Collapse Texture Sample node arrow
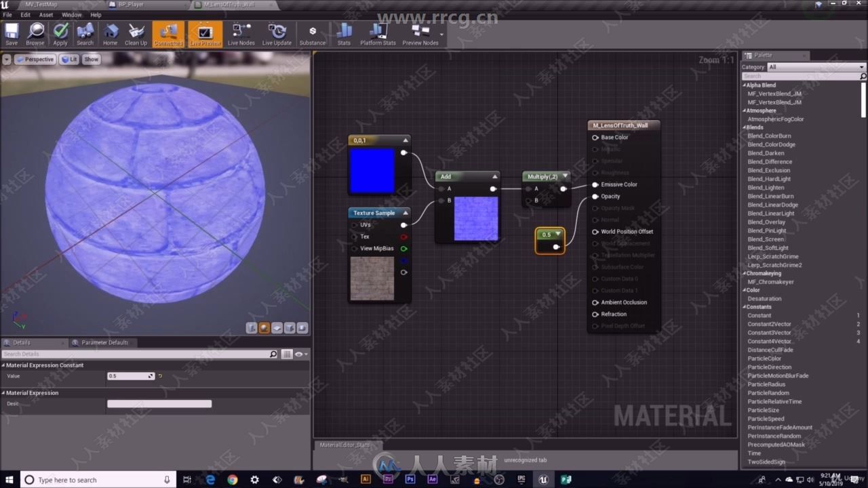This screenshot has height=488, width=868. 405,213
